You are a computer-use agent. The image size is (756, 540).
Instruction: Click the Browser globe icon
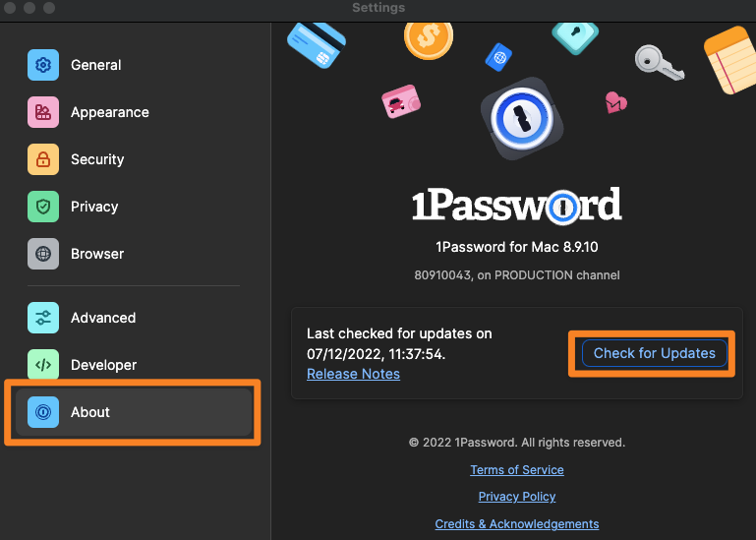pyautogui.click(x=43, y=254)
